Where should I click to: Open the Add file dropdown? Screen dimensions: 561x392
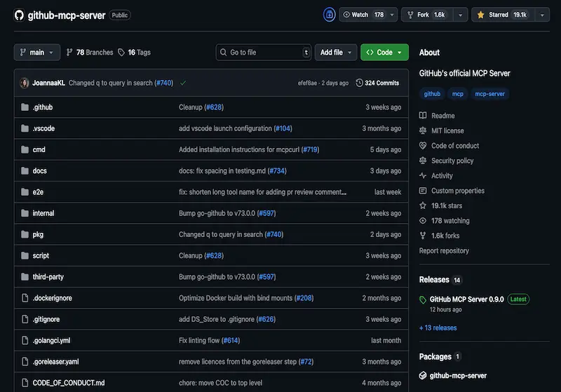point(336,52)
